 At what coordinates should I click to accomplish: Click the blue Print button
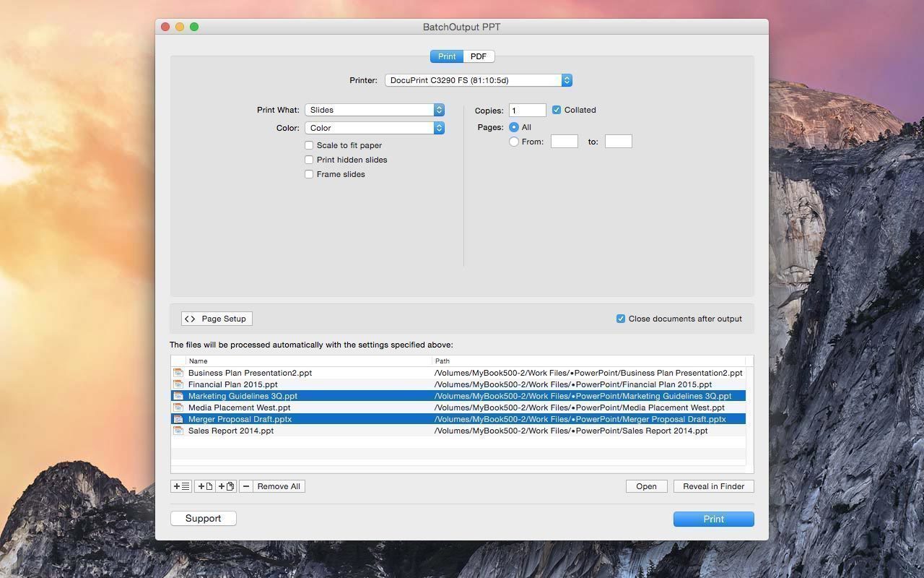coord(713,519)
